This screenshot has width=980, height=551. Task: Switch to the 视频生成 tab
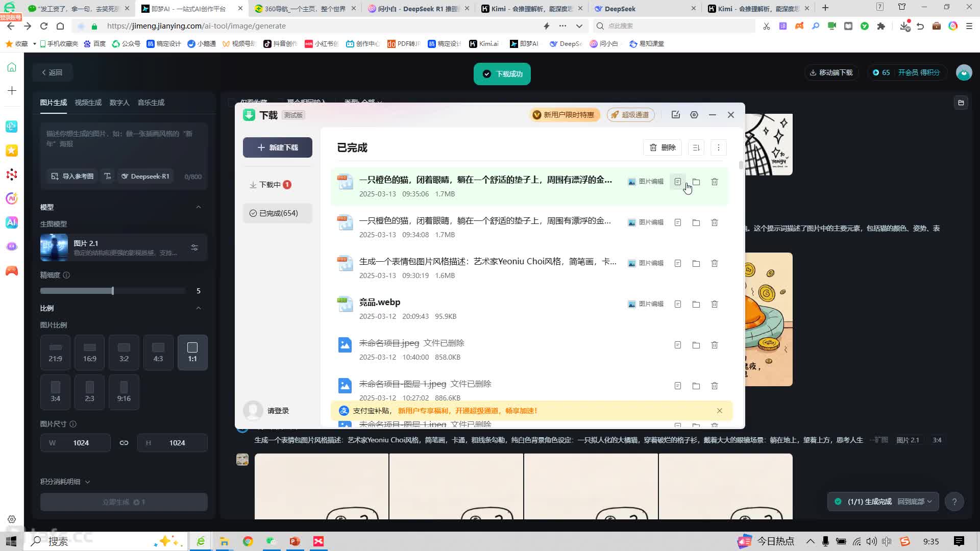point(87,103)
